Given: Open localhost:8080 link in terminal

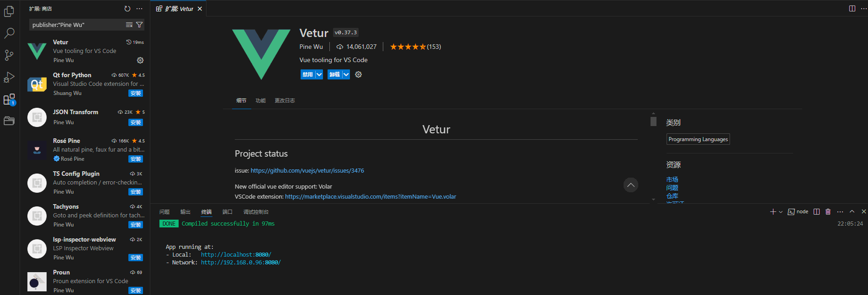Looking at the screenshot, I should [x=236, y=255].
